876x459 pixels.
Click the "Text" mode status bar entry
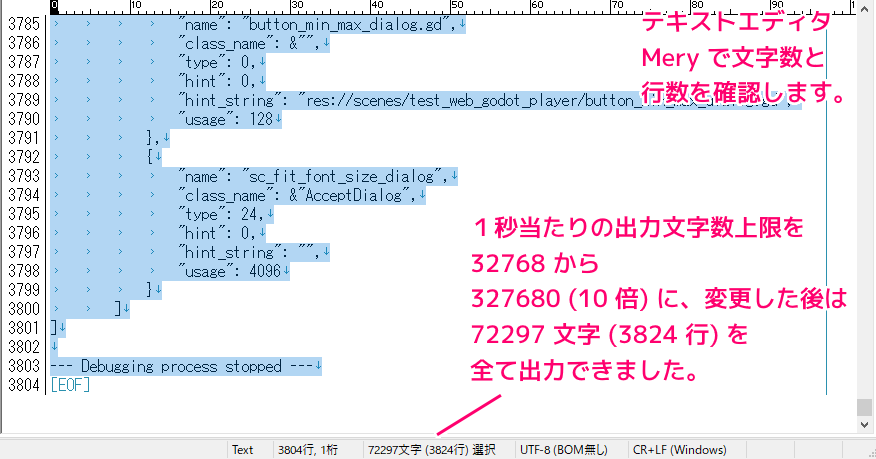pyautogui.click(x=242, y=450)
